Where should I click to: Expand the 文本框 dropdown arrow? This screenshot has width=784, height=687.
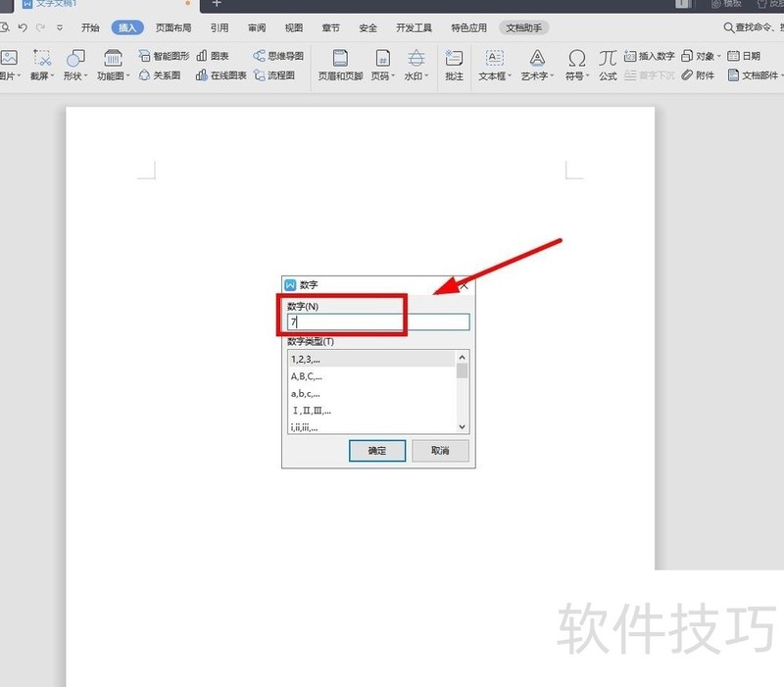510,76
